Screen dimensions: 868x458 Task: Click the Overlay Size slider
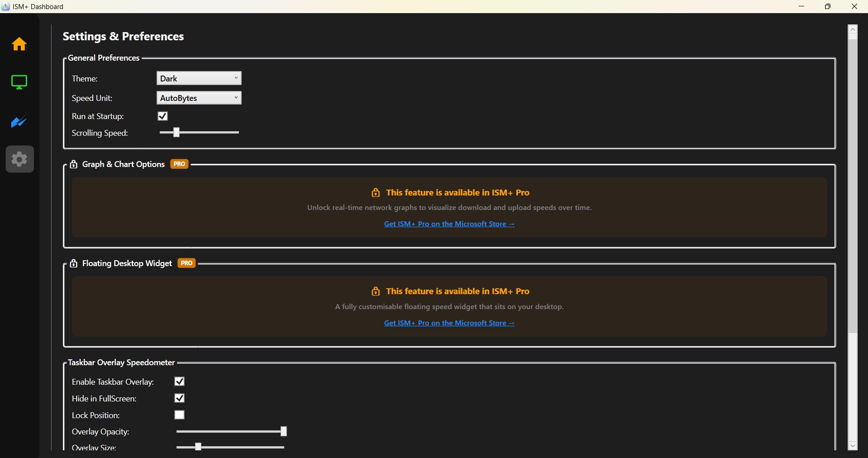click(230, 447)
